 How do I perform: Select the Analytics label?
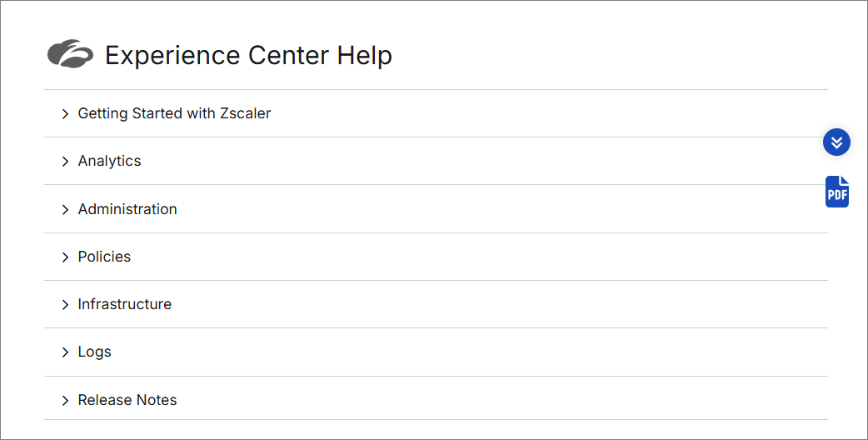pyautogui.click(x=109, y=161)
